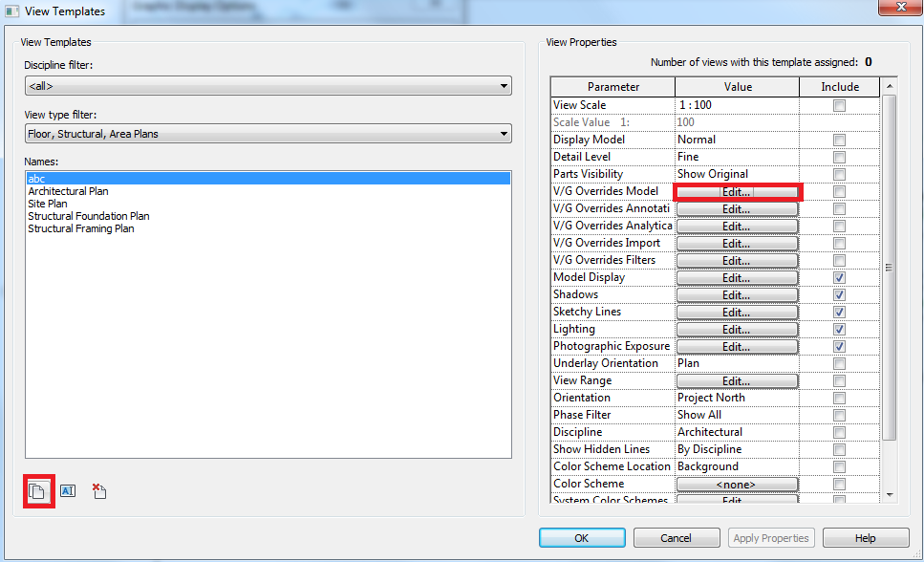This screenshot has height=562, width=924.
Task: Select Structural Framing Plan template
Action: [80, 228]
